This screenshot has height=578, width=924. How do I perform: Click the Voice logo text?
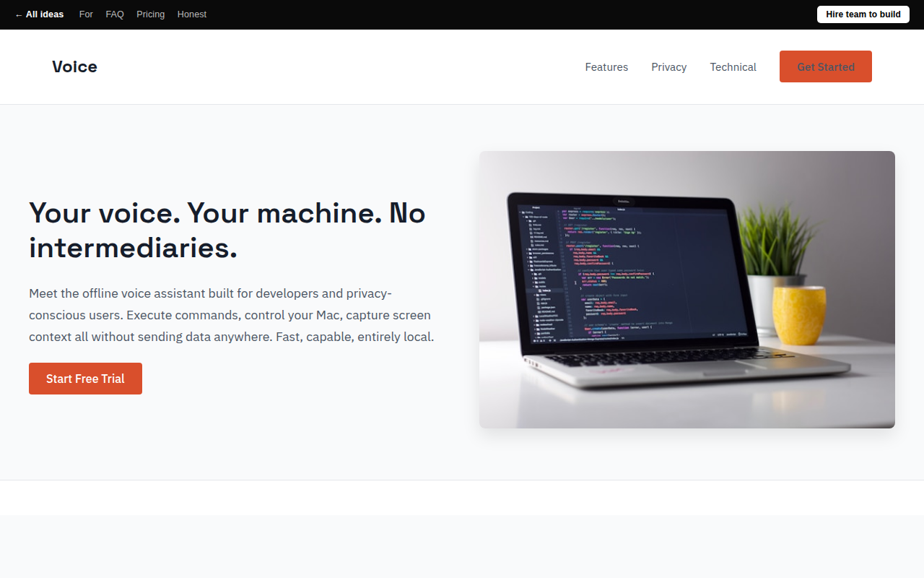(74, 66)
